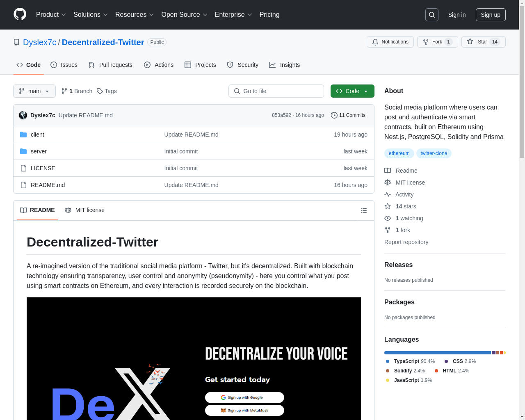Click the Initial commit message on server row
The height and width of the screenshot is (420, 525).
pyautogui.click(x=181, y=151)
